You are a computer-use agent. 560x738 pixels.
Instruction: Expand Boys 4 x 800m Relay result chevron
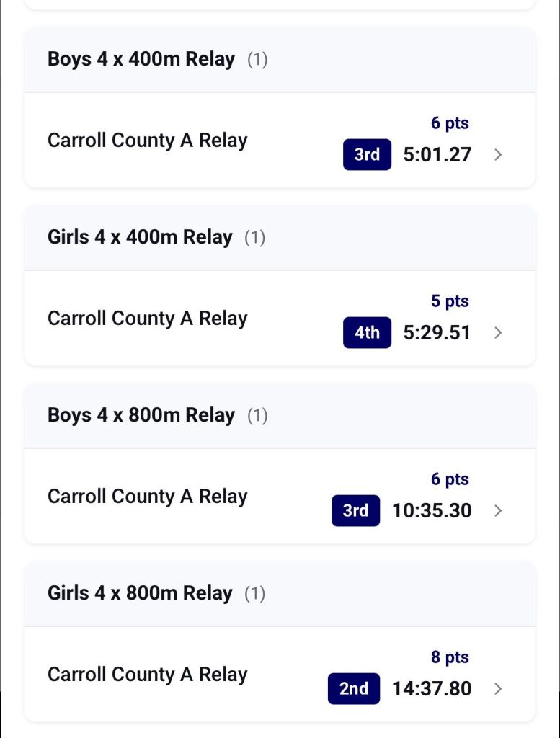[498, 510]
